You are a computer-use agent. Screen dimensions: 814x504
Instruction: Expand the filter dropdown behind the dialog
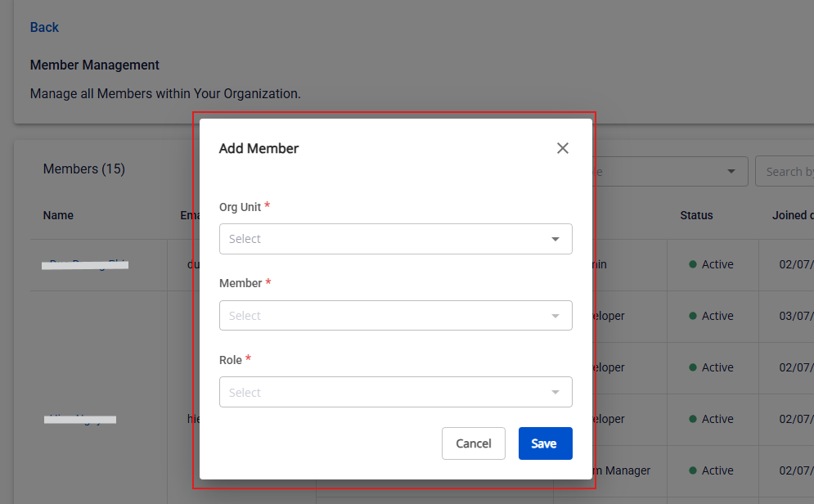click(731, 172)
